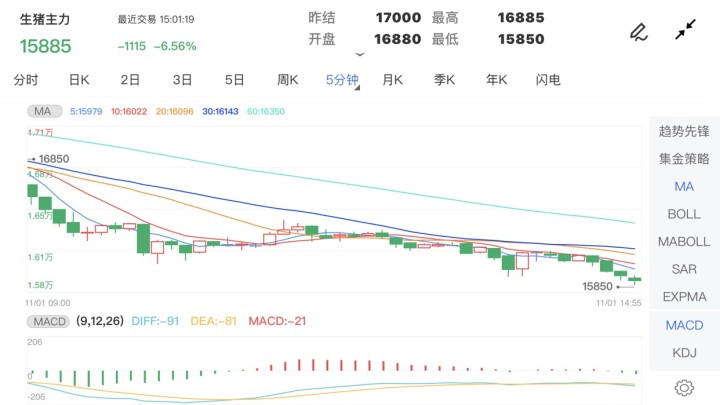720x405 pixels.
Task: Click the change percent -6.56%
Action: 175,46
